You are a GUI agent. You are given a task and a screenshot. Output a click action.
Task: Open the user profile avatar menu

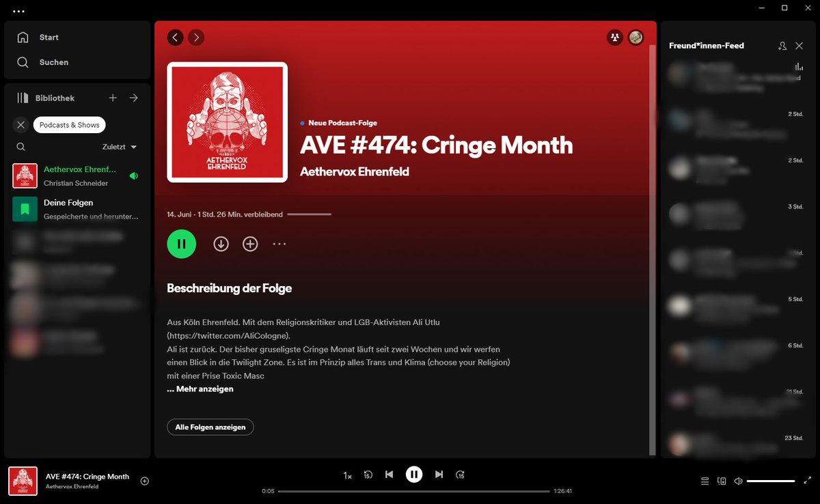point(635,38)
